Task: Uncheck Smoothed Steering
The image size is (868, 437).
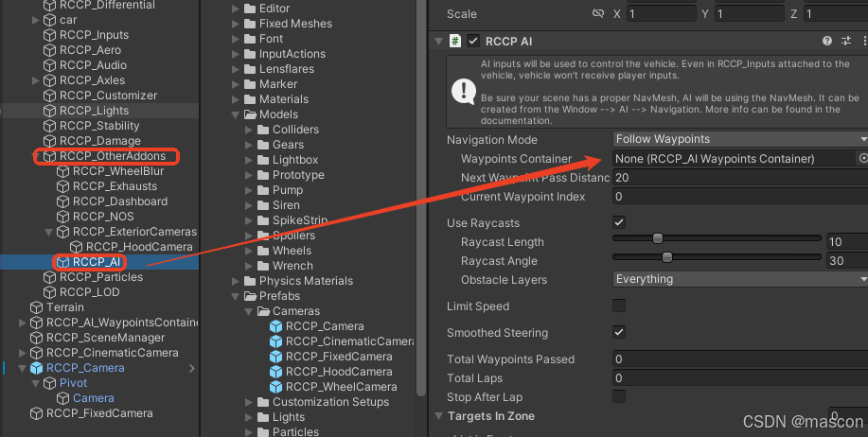Action: click(x=619, y=332)
